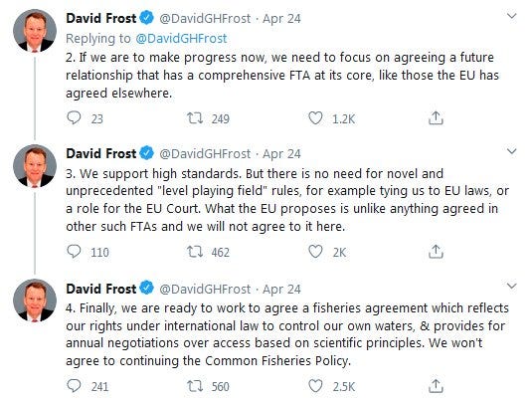Reply to the fisheries tweet with 241 replies
This screenshot has height=402, width=532.
pos(74,386)
